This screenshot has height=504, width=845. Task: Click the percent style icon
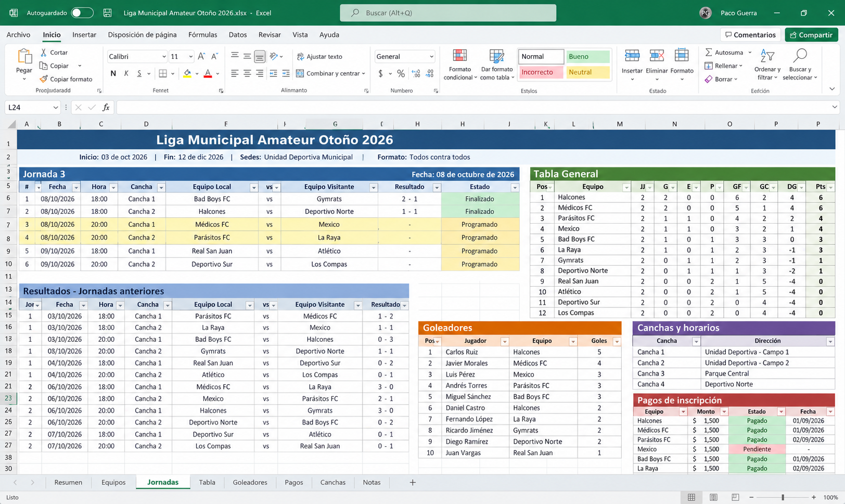[401, 73]
